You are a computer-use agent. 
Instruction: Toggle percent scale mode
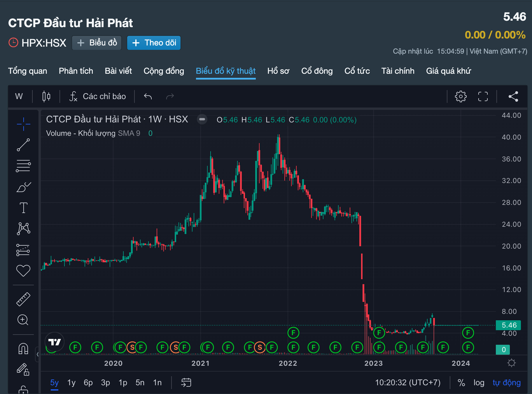click(x=461, y=383)
